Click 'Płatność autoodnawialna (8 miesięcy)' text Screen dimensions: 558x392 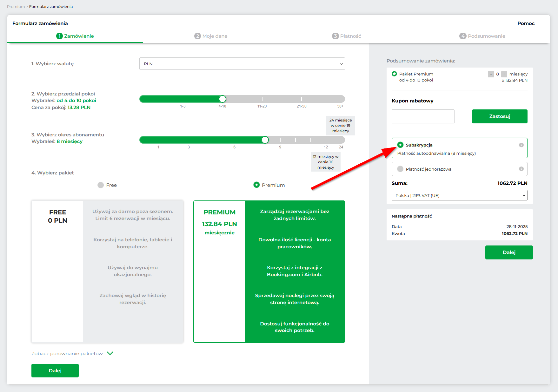pyautogui.click(x=436, y=154)
